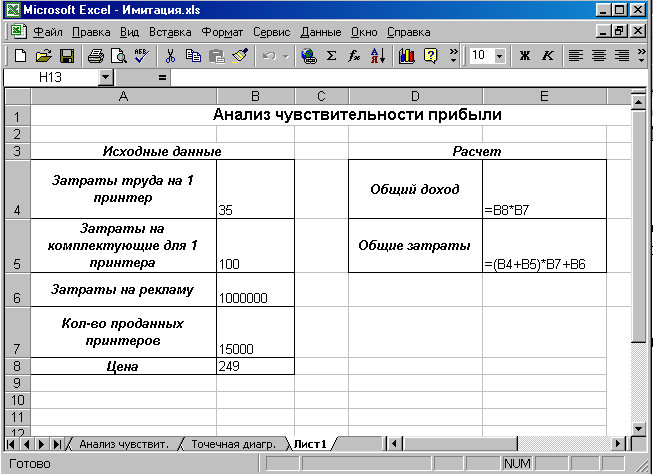
Task: Open the Undo history dropdown arrow
Action: 286,55
